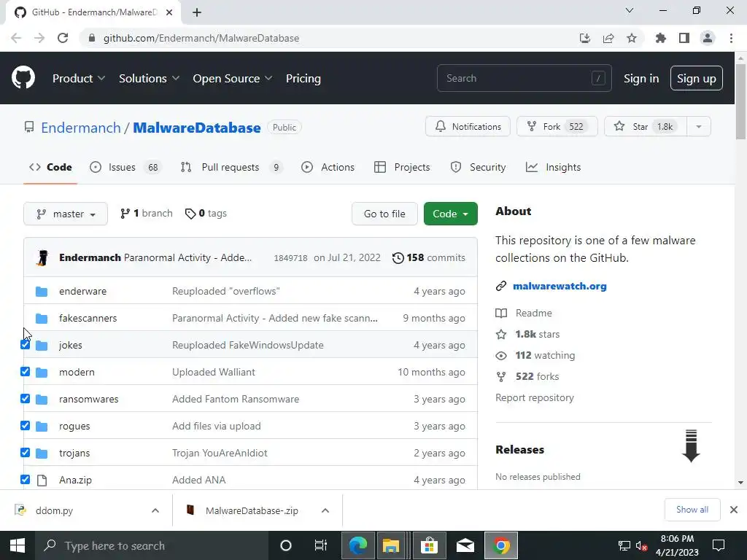Click the GitHub octocat logo
Viewport: 747px width, 560px height.
tap(23, 78)
